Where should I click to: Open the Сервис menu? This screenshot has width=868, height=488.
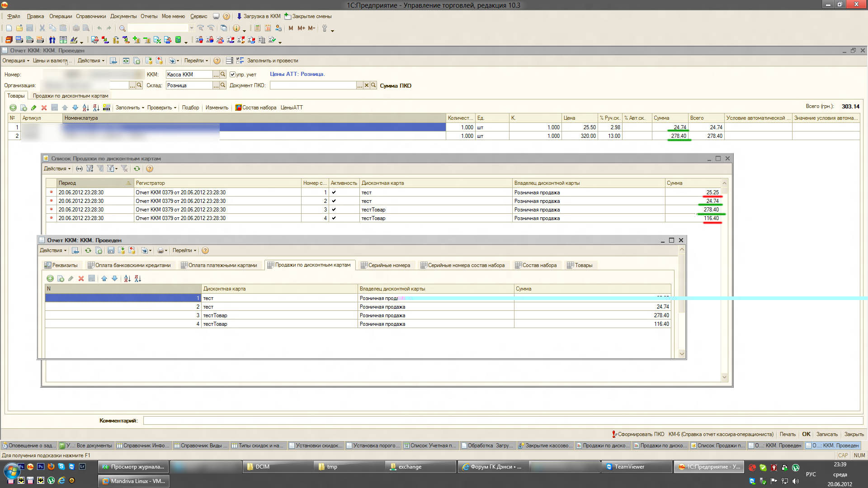click(x=198, y=16)
